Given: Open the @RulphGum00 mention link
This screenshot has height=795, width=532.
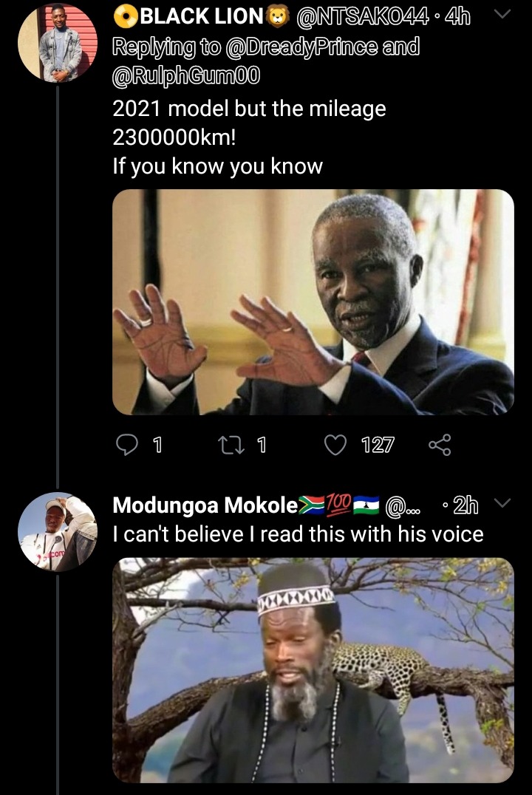Looking at the screenshot, I should coord(186,76).
